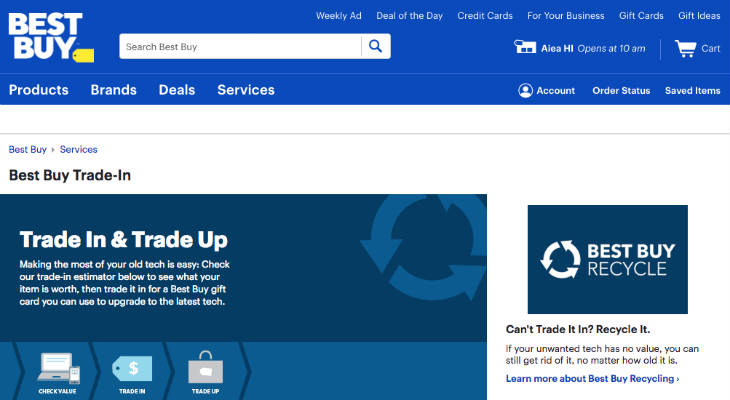
Task: Click the shopping cart icon
Action: [x=685, y=48]
